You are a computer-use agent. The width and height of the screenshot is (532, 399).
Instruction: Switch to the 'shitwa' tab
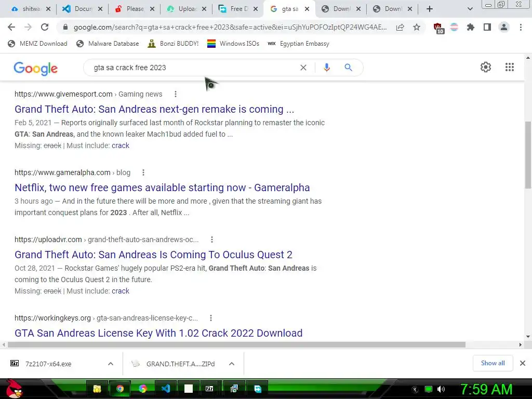pos(31,9)
